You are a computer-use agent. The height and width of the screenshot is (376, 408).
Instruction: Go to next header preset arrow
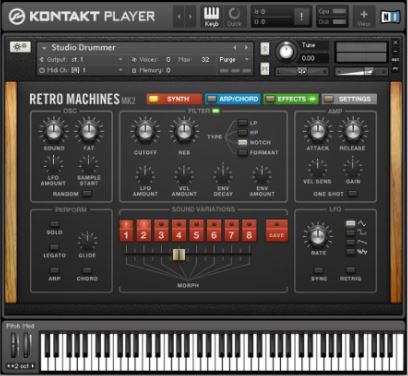click(190, 17)
